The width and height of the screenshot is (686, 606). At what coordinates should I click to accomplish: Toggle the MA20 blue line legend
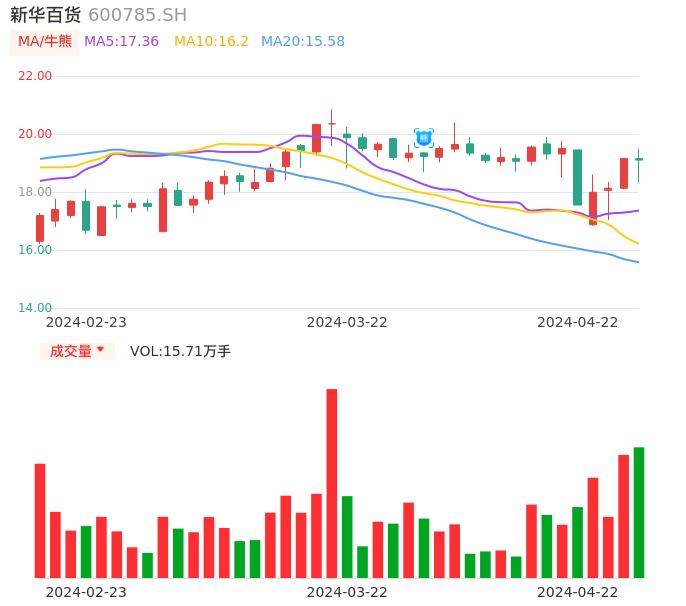[302, 42]
